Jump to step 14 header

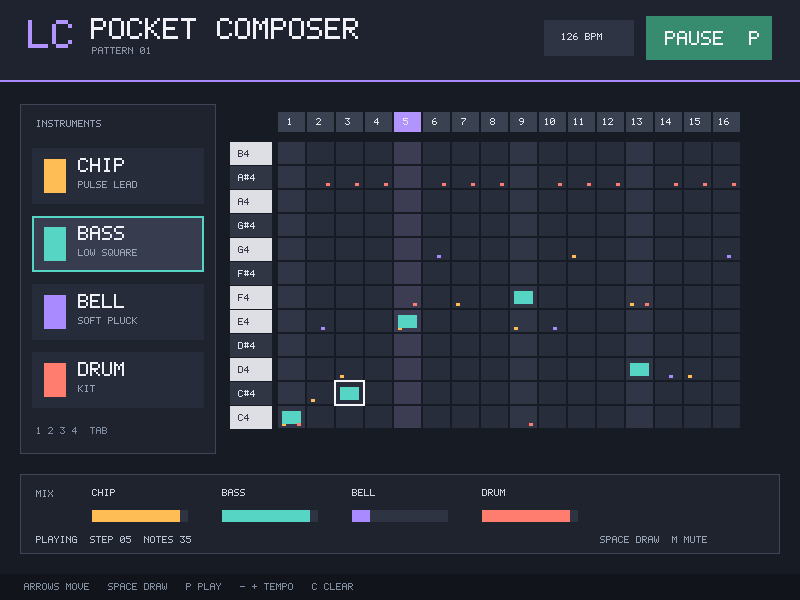pos(668,122)
